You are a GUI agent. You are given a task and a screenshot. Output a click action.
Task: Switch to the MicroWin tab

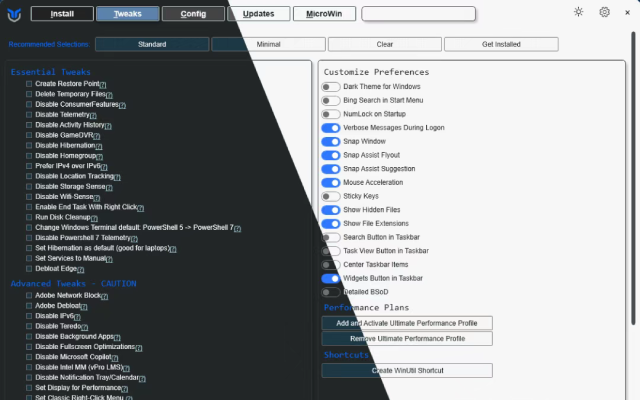click(x=324, y=14)
